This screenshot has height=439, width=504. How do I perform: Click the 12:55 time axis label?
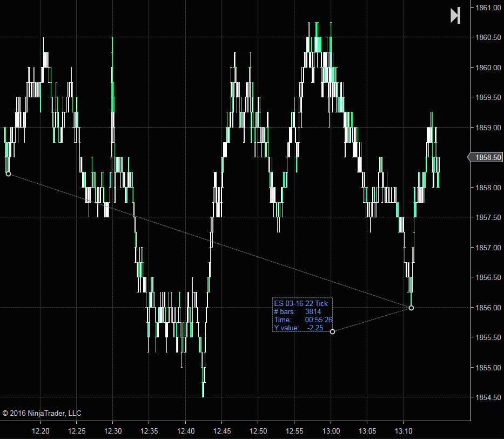pyautogui.click(x=294, y=431)
